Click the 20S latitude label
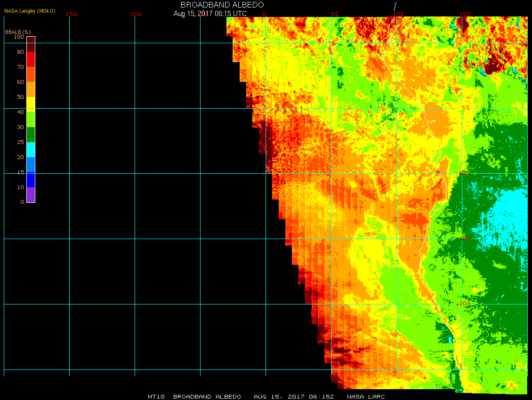 click(x=465, y=304)
